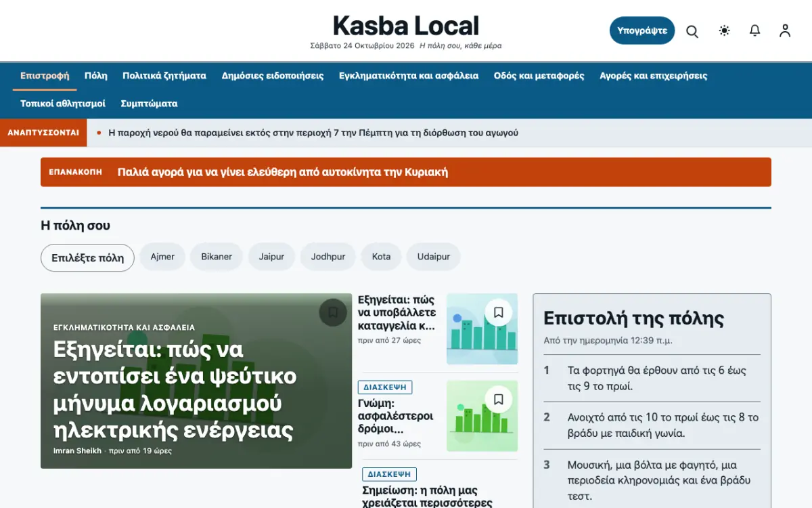
Task: Open Εγκληματικότητα και ασφάλεια nav section
Action: point(409,76)
